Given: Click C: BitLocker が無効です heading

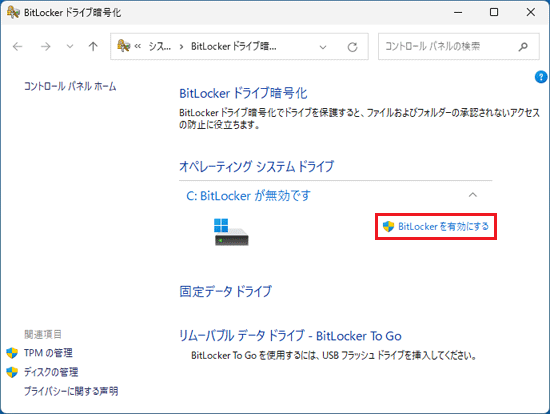Looking at the screenshot, I should (x=248, y=195).
